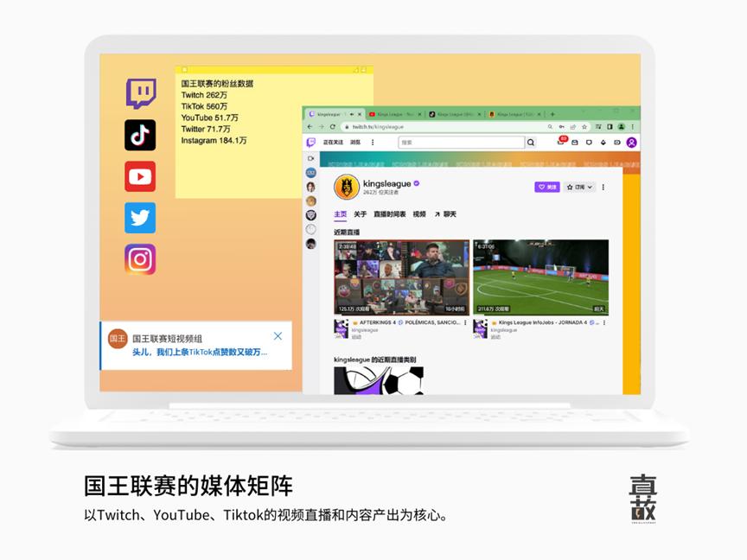Open the Chrome browser menu
Screen dimensions: 747x560
coord(633,127)
